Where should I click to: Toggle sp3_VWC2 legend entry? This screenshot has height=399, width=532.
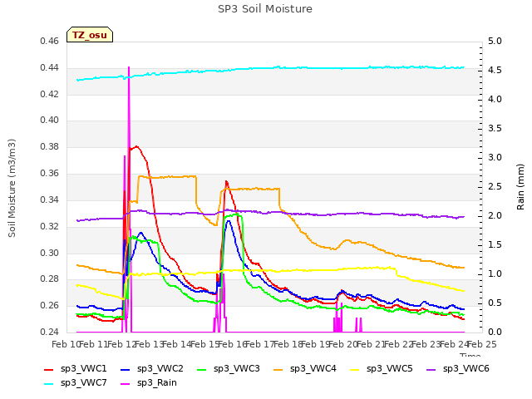point(151,369)
